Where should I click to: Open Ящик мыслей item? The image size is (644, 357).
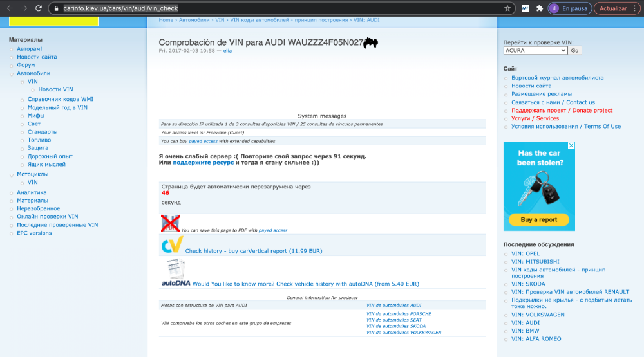click(46, 165)
